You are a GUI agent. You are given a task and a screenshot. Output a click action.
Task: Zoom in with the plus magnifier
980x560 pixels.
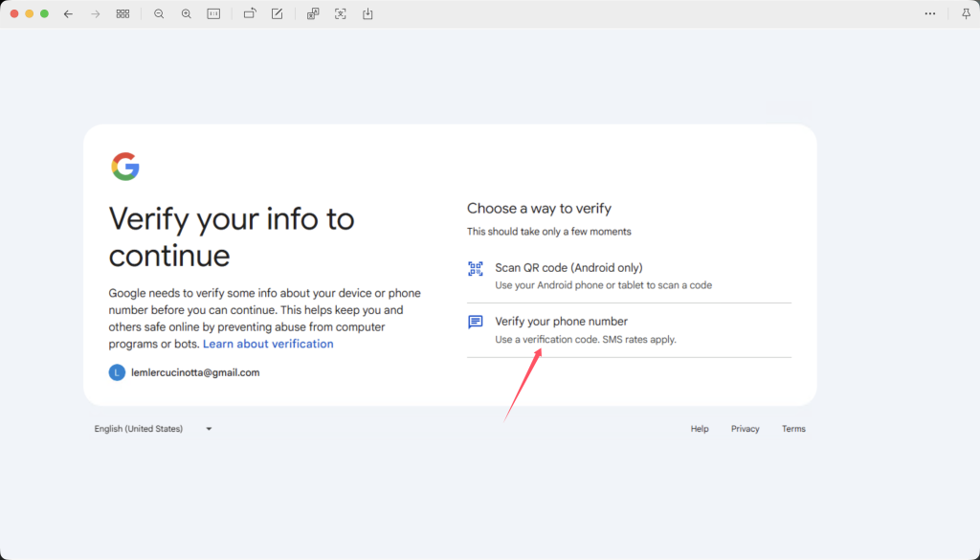[187, 14]
